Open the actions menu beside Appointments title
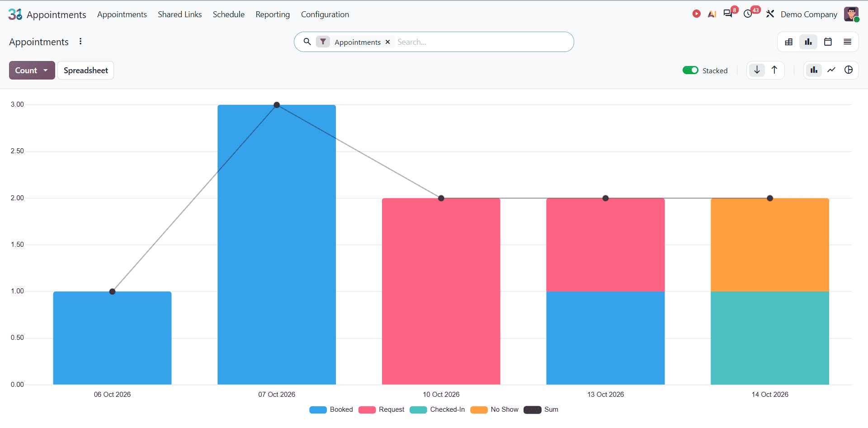The width and height of the screenshot is (868, 428). [x=80, y=42]
